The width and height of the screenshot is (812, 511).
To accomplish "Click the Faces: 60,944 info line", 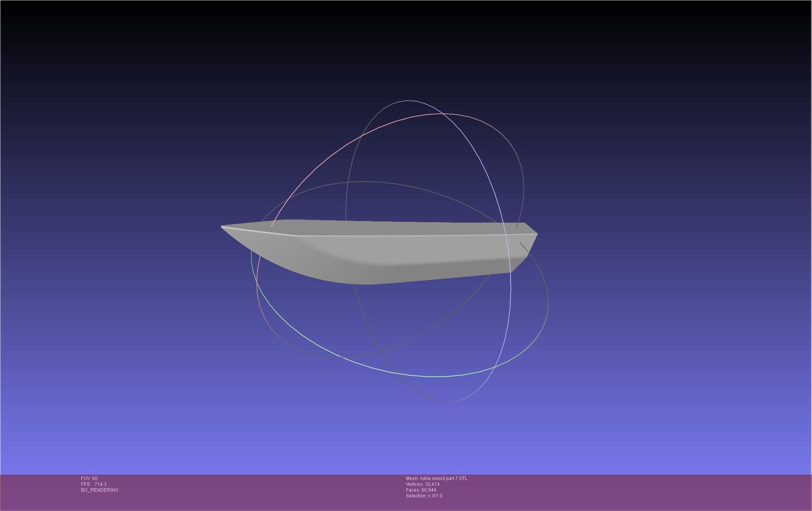I will [421, 490].
